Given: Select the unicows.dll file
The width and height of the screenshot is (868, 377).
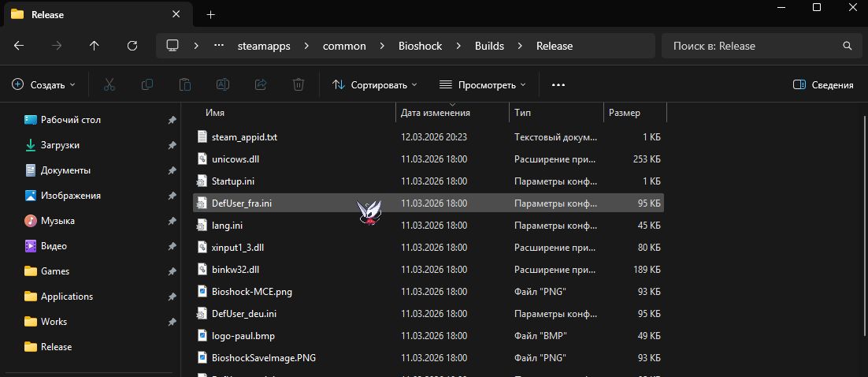Looking at the screenshot, I should pyautogui.click(x=428, y=159).
